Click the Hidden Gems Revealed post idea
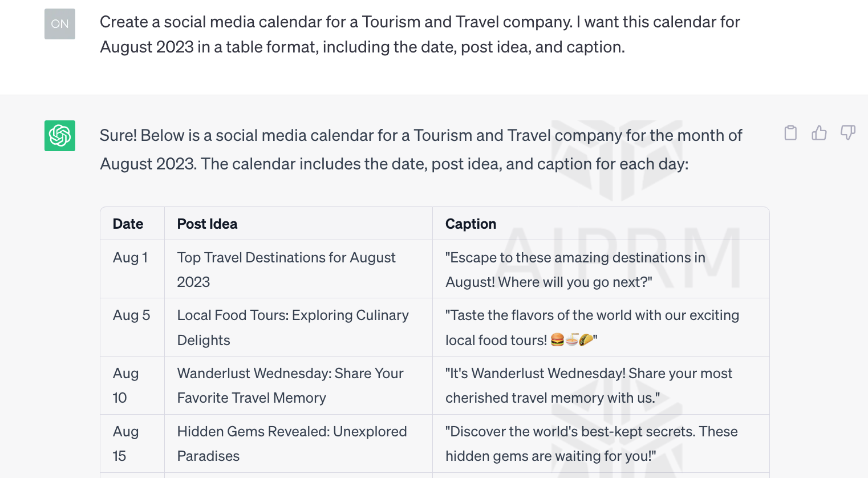The height and width of the screenshot is (478, 868). coord(292,444)
